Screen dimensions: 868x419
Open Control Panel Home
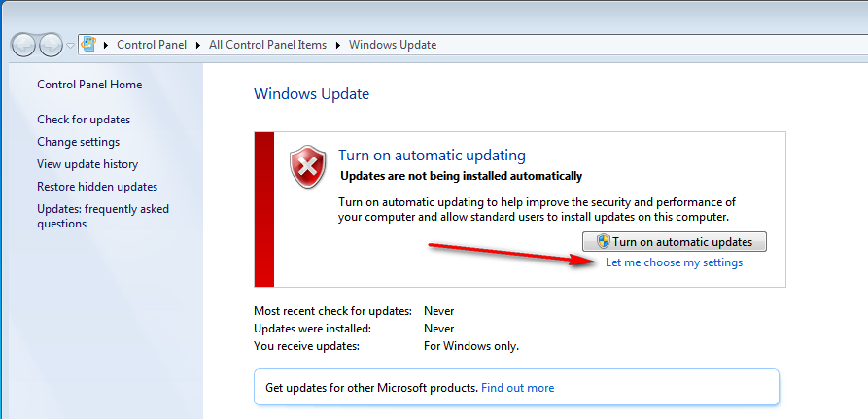[89, 85]
